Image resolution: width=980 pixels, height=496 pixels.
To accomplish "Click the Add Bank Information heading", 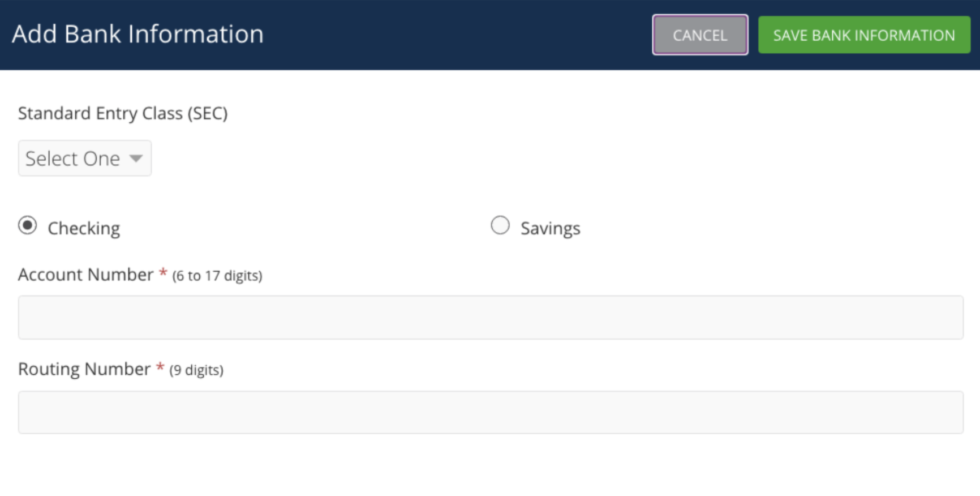I will (138, 34).
